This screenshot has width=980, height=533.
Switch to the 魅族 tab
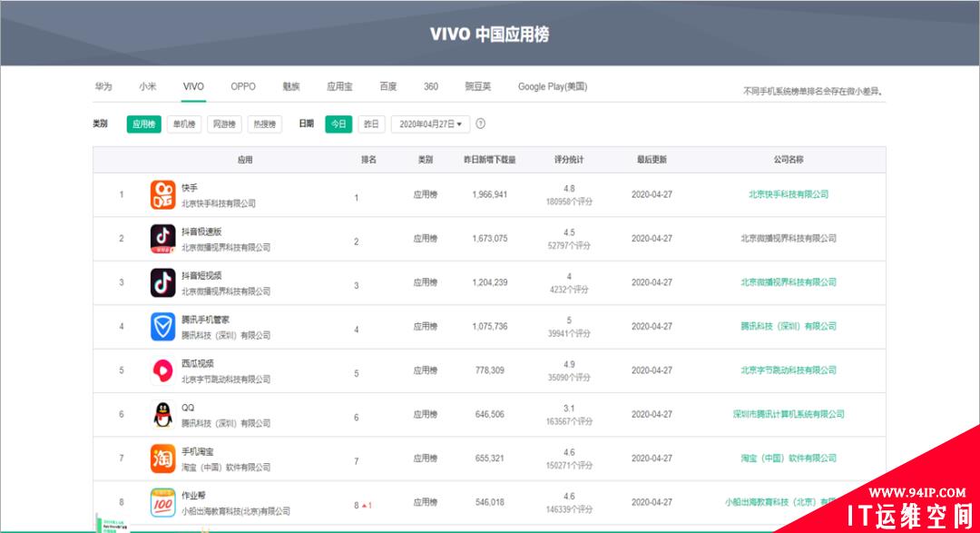[x=291, y=86]
